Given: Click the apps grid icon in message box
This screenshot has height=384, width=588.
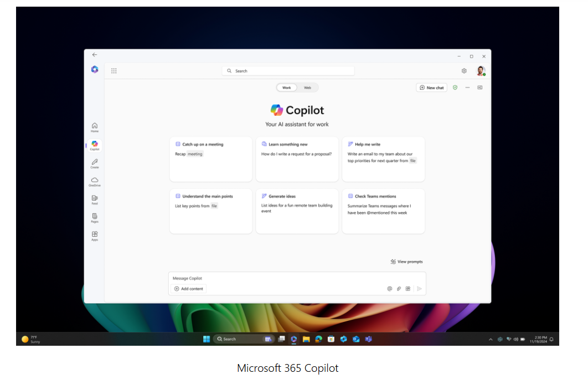Looking at the screenshot, I should (408, 289).
